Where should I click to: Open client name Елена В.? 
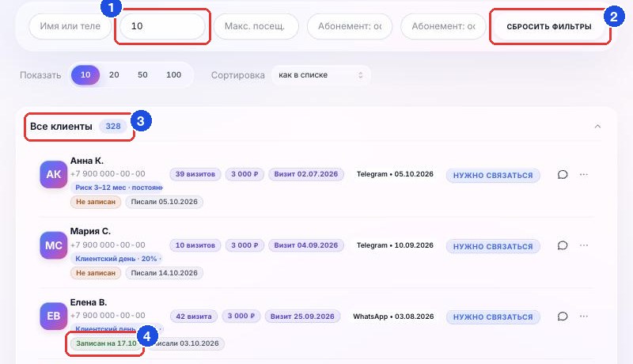pyautogui.click(x=89, y=302)
